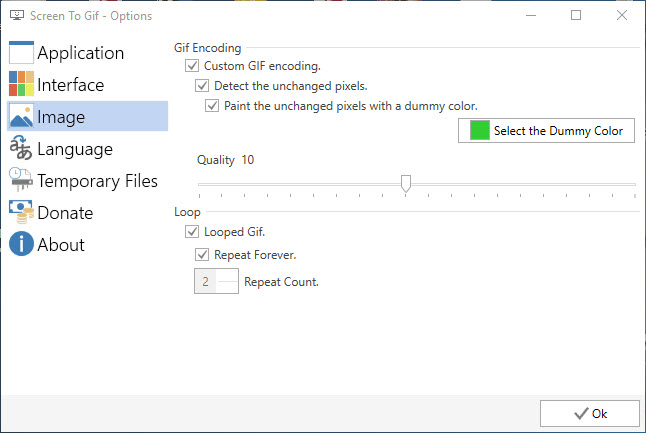The width and height of the screenshot is (646, 433).
Task: Click the Donate money coins icon
Action: pos(21,212)
